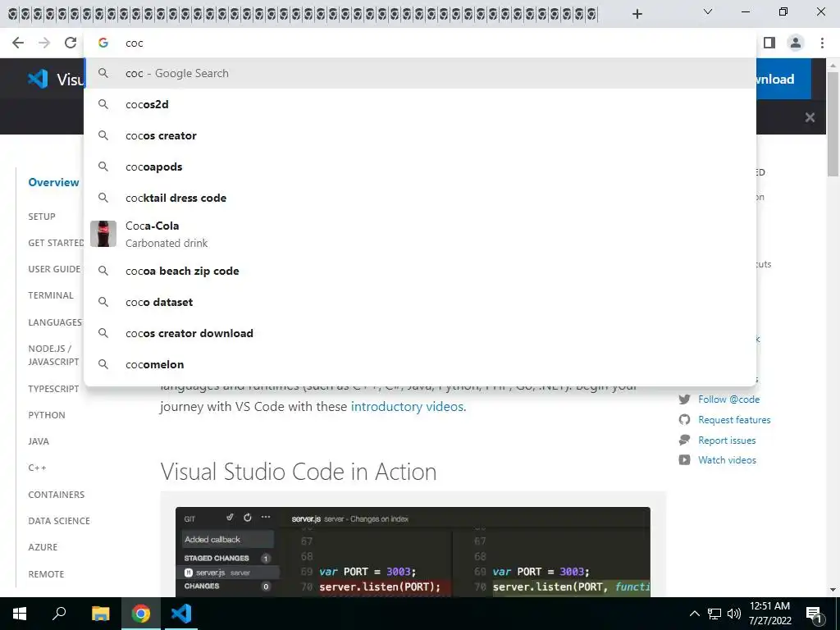The height and width of the screenshot is (630, 840).
Task: Dismiss the banner with X icon
Action: coord(810,117)
